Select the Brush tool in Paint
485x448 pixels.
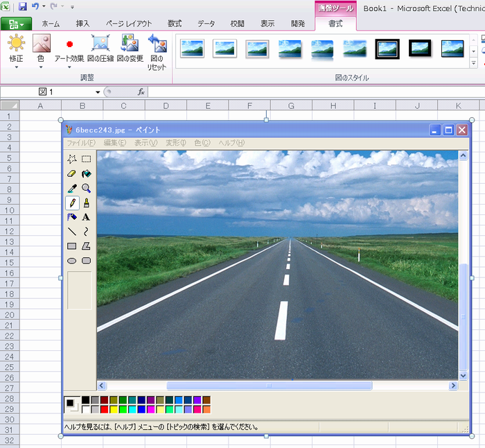tap(87, 203)
